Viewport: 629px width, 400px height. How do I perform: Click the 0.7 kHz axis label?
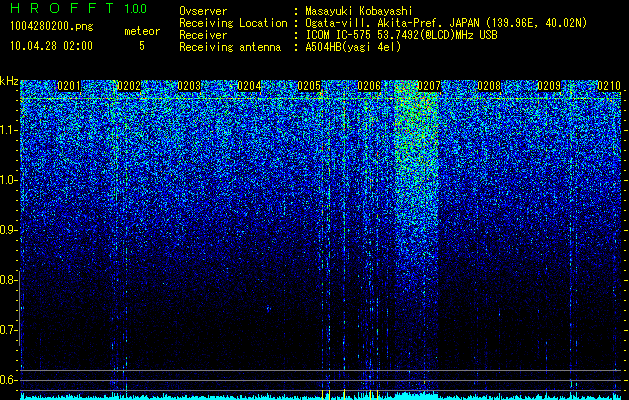coord(8,330)
